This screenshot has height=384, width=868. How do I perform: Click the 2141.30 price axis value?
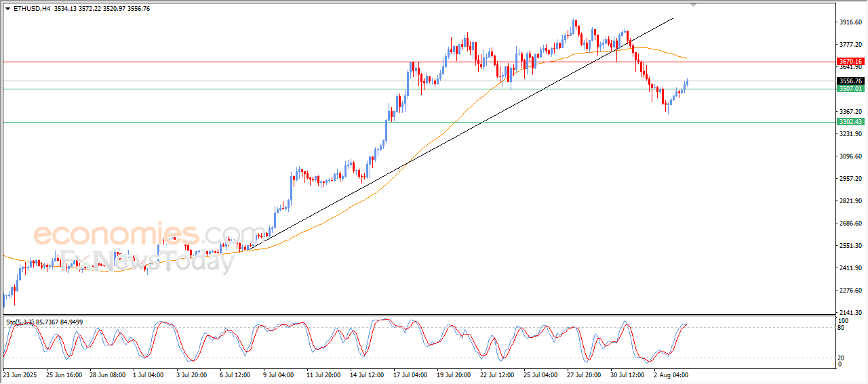850,312
